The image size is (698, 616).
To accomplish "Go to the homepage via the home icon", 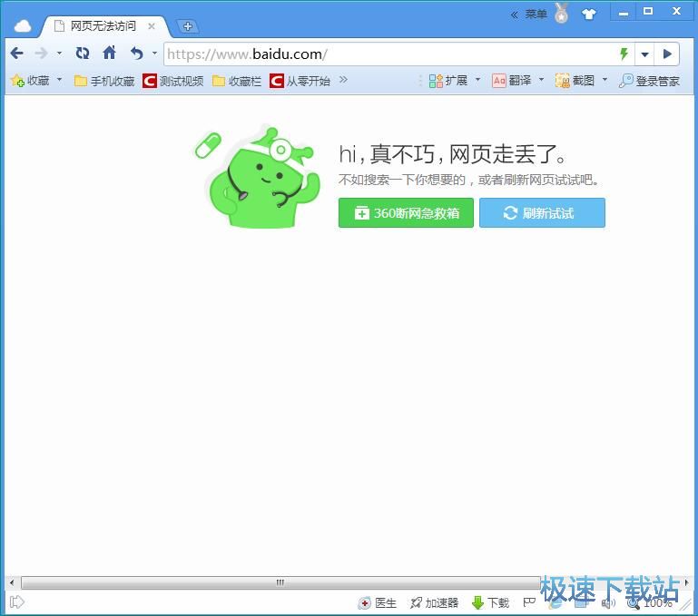I will (x=110, y=53).
